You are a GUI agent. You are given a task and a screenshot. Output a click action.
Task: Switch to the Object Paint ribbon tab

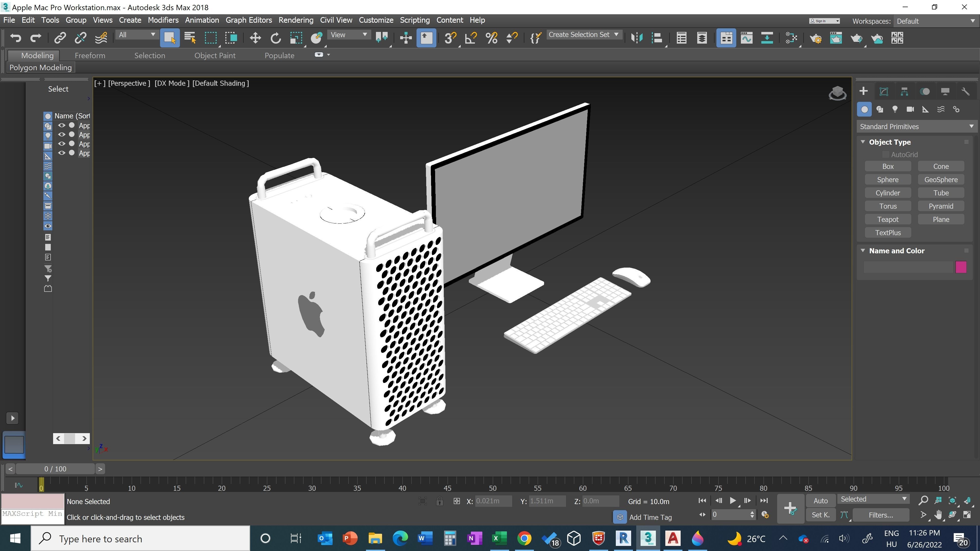pos(215,56)
